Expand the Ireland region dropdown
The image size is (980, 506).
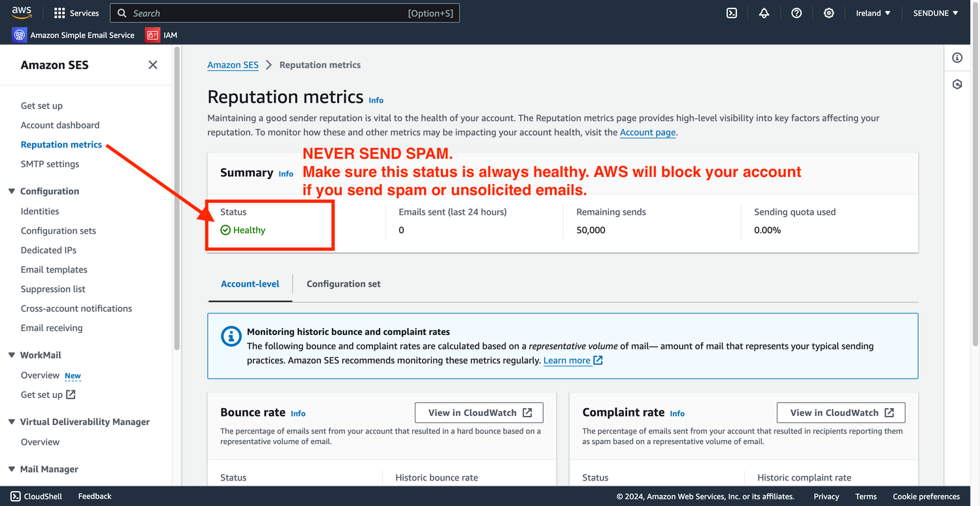point(873,13)
